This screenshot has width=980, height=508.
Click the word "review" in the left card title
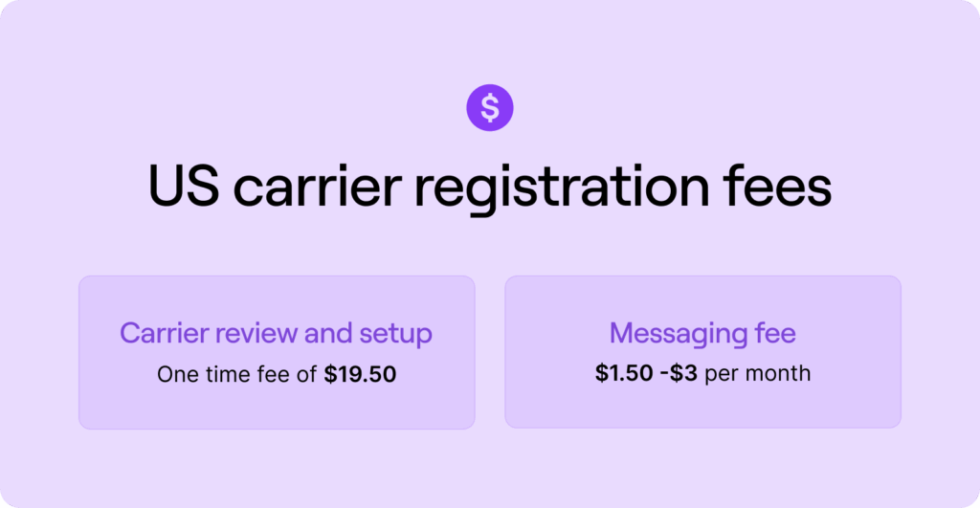click(248, 334)
